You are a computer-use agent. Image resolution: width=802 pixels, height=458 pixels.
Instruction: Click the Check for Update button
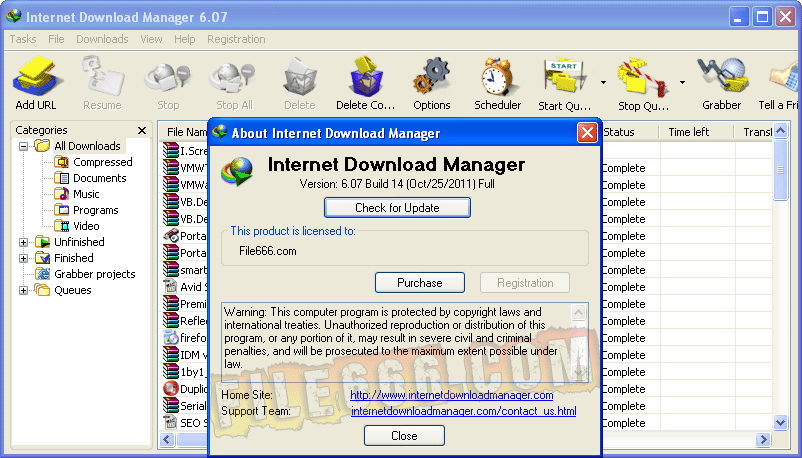click(x=397, y=208)
